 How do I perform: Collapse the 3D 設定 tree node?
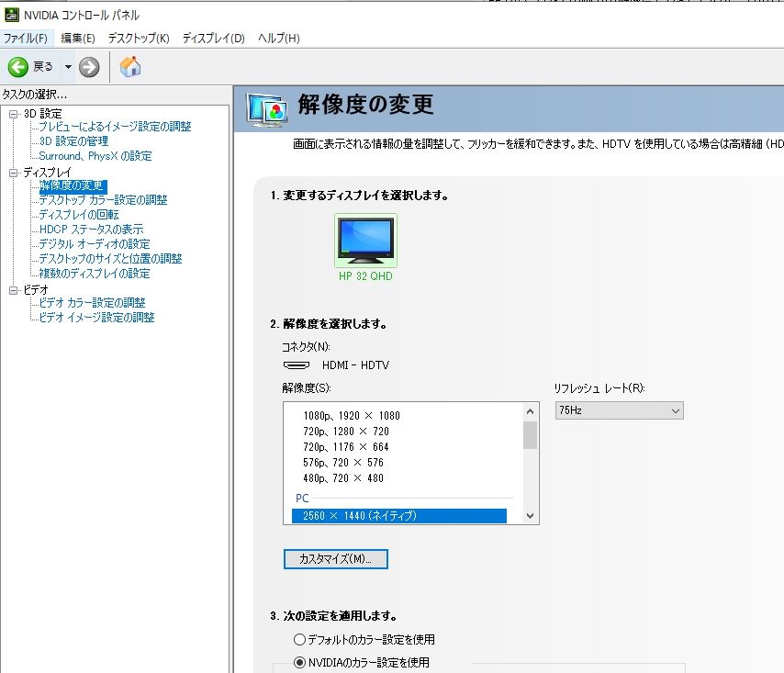(x=14, y=114)
